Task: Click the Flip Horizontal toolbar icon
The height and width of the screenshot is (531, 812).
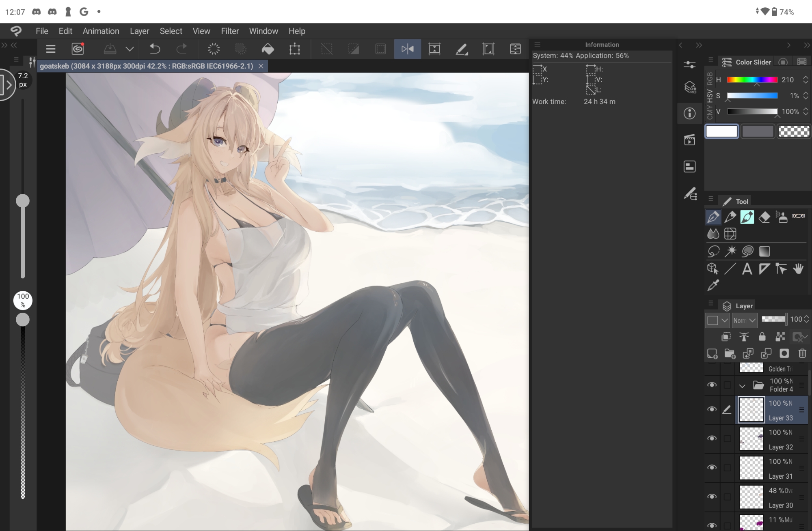Action: pyautogui.click(x=407, y=49)
